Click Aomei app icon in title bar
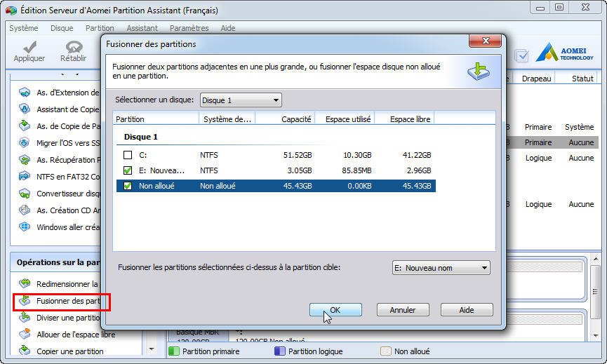607x364 pixels. [11, 10]
